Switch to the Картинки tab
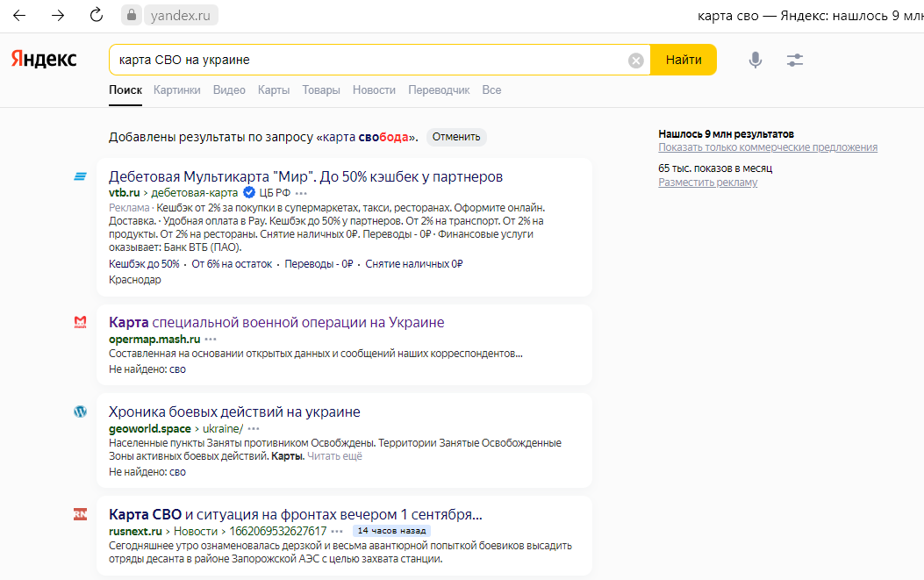Image resolution: width=924 pixels, height=580 pixels. [176, 90]
